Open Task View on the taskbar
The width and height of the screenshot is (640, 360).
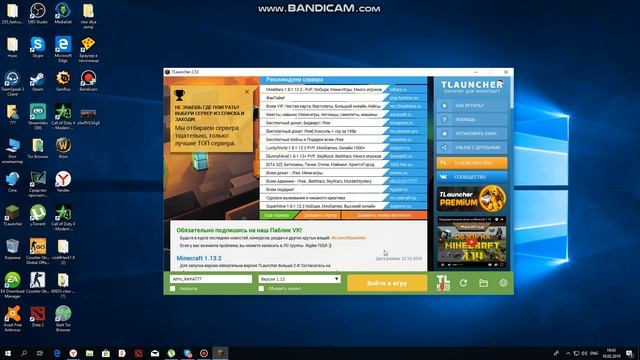click(x=40, y=353)
